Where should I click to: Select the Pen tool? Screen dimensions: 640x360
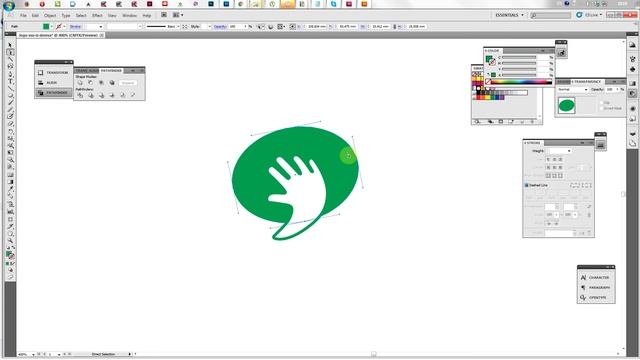pos(10,74)
